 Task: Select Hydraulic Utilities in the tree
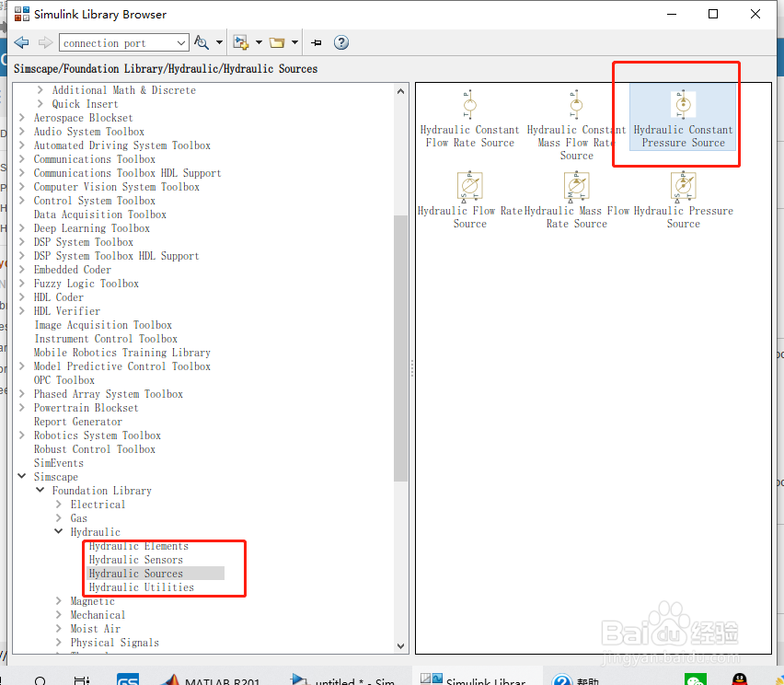pyautogui.click(x=142, y=587)
